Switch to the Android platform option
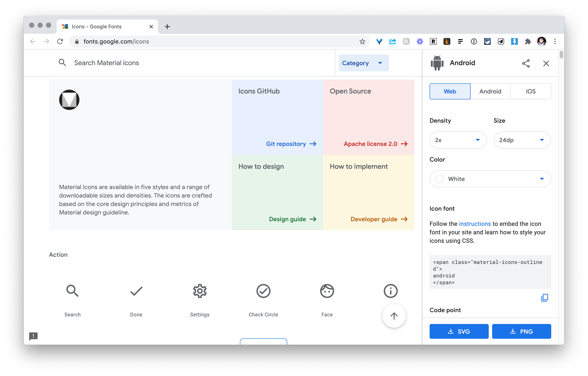Screen dimensions: 588x376 (x=490, y=91)
